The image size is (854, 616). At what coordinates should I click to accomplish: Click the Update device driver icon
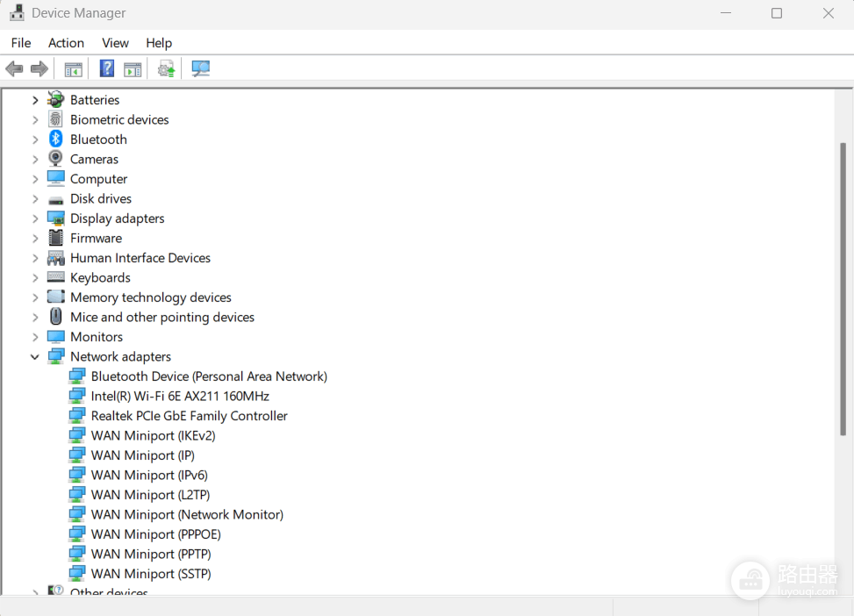point(166,69)
